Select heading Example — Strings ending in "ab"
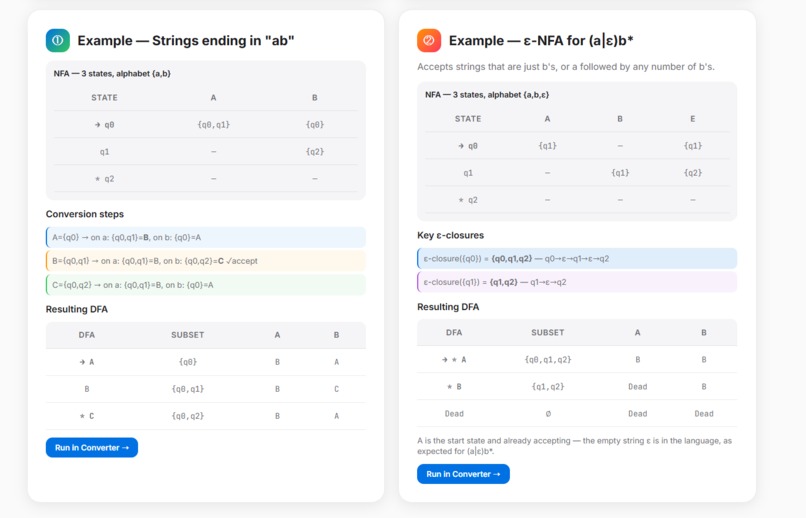The width and height of the screenshot is (806, 518). [186, 41]
